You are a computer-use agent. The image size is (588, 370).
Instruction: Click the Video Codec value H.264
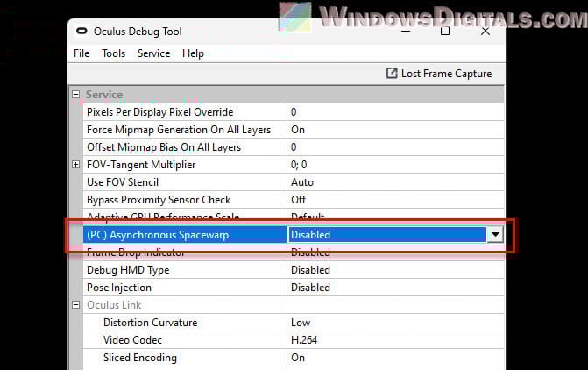(x=304, y=340)
